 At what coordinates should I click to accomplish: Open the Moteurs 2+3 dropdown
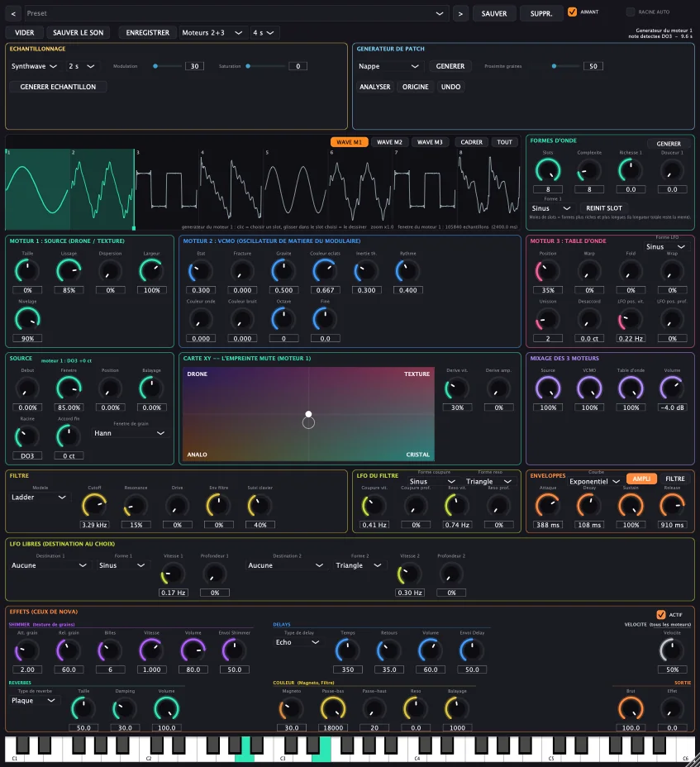(x=212, y=33)
